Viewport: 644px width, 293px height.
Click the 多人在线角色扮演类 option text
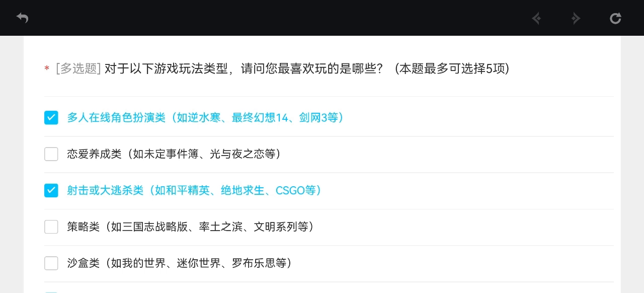pos(207,118)
